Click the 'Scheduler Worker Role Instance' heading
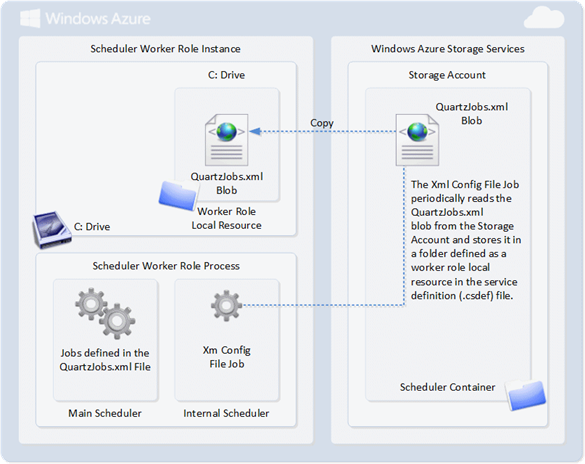Screen dimensions: 585x464 165,49
